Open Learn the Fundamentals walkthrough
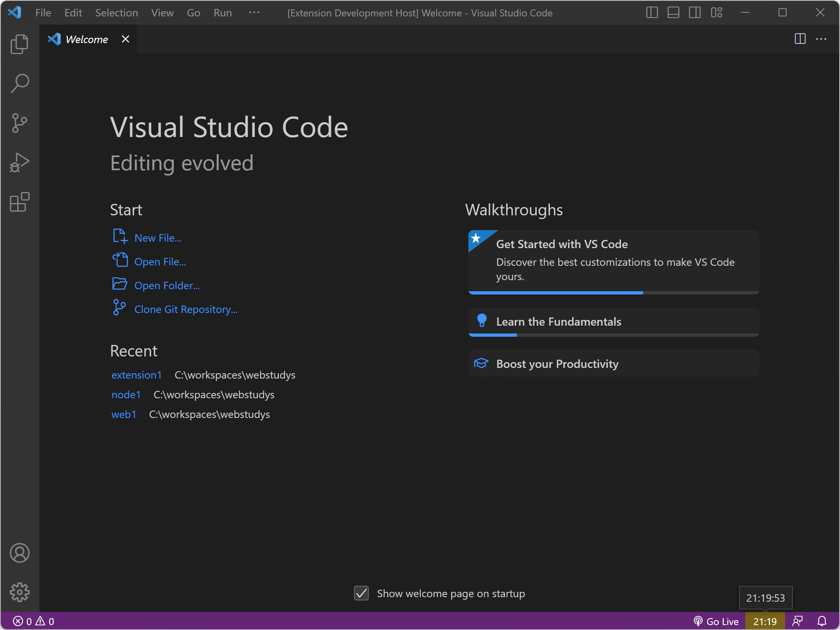The width and height of the screenshot is (840, 630). [558, 322]
